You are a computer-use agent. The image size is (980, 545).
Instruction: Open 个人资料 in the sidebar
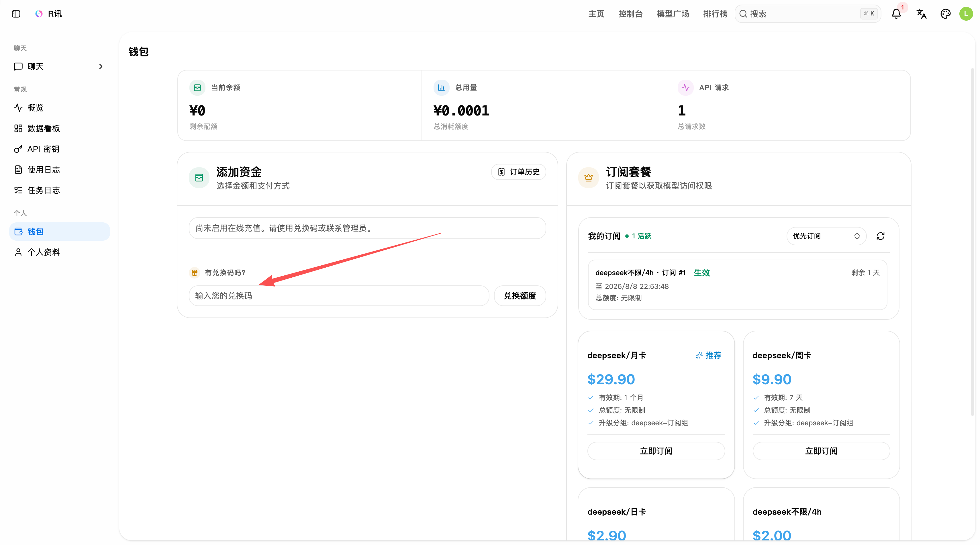pos(59,252)
